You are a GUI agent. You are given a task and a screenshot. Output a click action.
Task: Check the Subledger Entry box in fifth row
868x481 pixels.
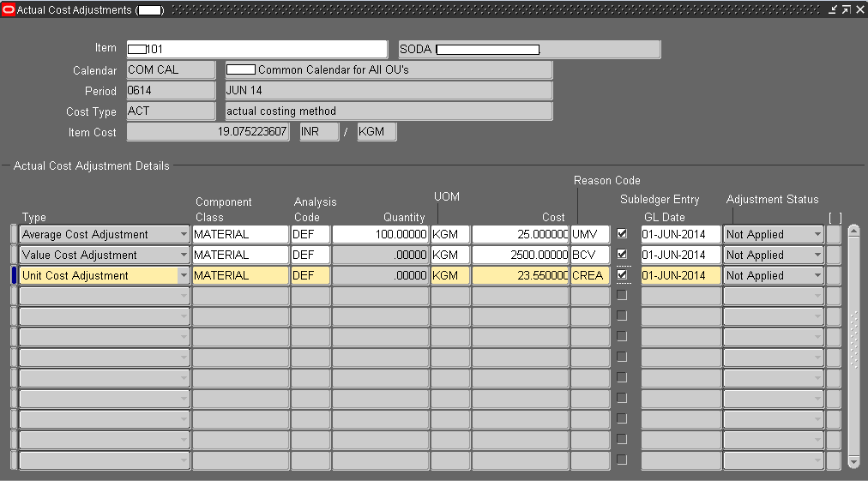pos(622,316)
